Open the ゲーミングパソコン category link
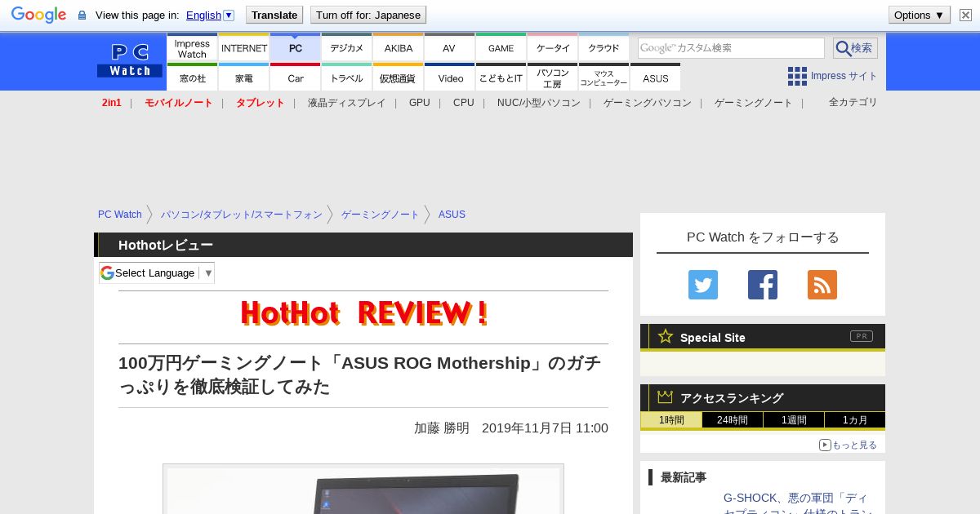The image size is (980, 514). click(x=648, y=103)
